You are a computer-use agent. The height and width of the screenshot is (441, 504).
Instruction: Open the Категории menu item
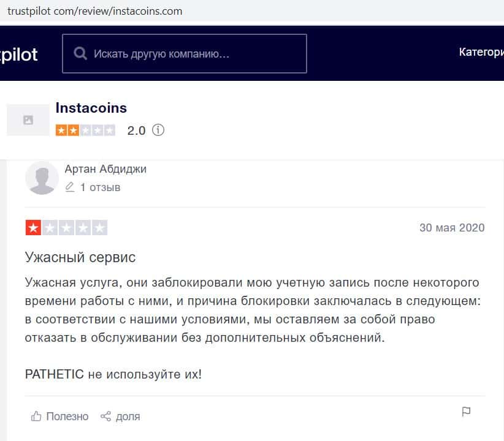click(481, 52)
